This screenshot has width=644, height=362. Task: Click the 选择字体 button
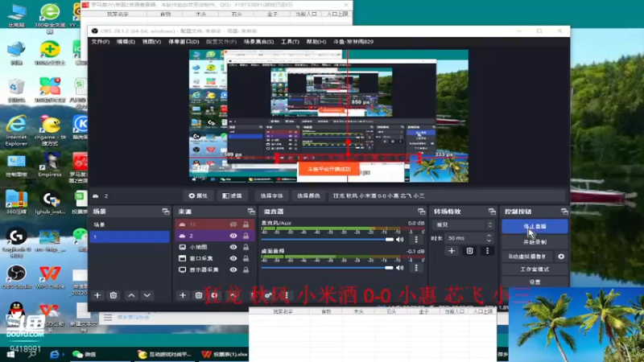click(271, 195)
